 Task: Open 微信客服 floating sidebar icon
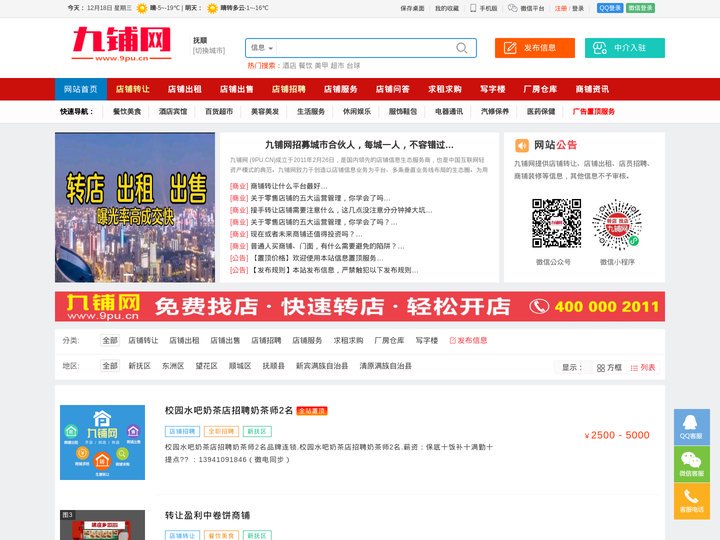692,464
